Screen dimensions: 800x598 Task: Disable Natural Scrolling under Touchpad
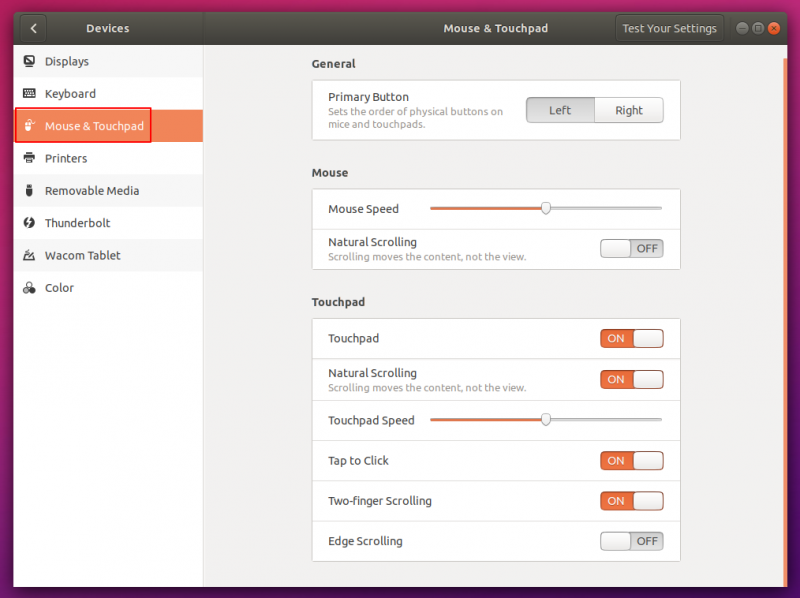tap(631, 379)
